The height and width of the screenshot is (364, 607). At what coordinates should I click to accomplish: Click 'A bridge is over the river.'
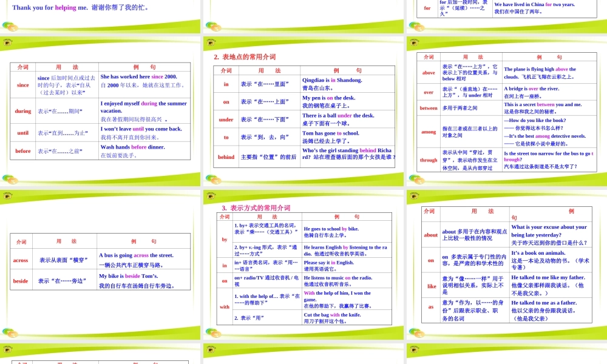(532, 89)
